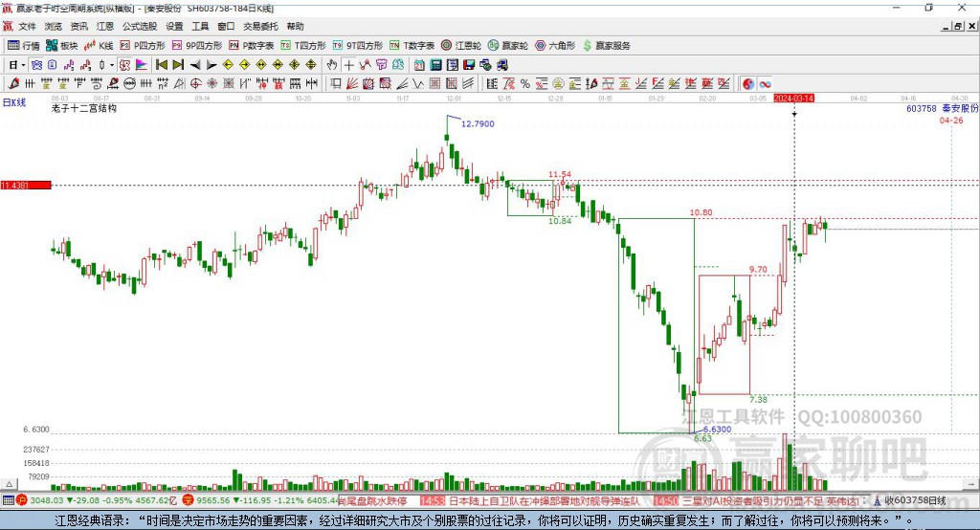The height and width of the screenshot is (530, 980).
Task: Click the 6.6300 low price label
Action: point(717,430)
